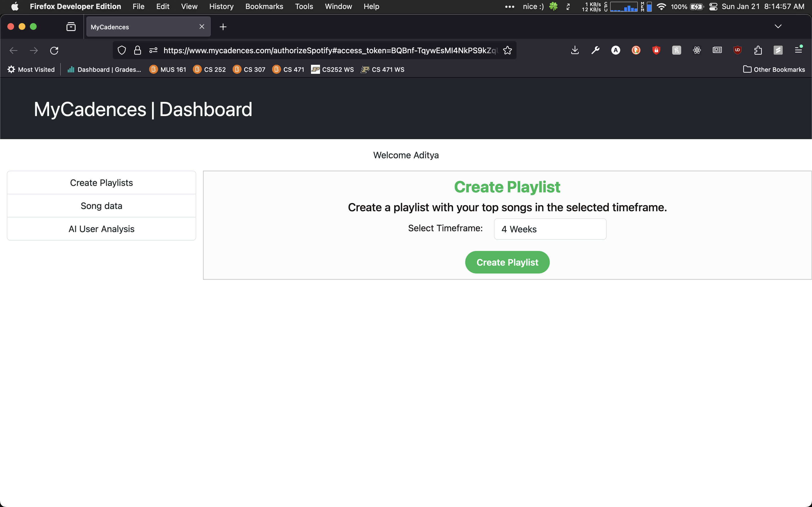Open the Extensions puzzle piece icon
The image size is (812, 507).
point(758,50)
